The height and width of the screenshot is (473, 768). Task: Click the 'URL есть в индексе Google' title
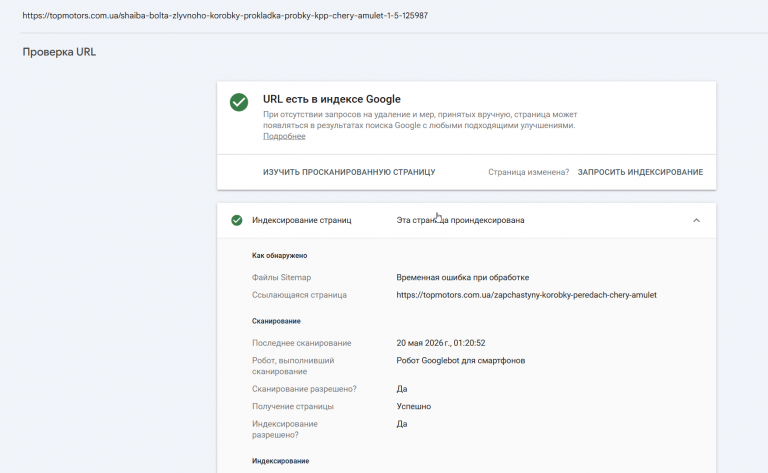332,99
